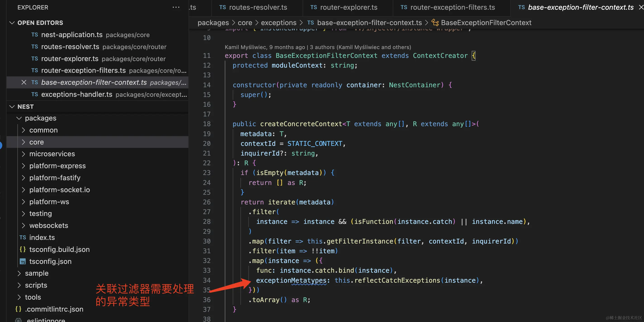644x322 pixels.
Task: Expand the sample folder
Action: click(19, 273)
